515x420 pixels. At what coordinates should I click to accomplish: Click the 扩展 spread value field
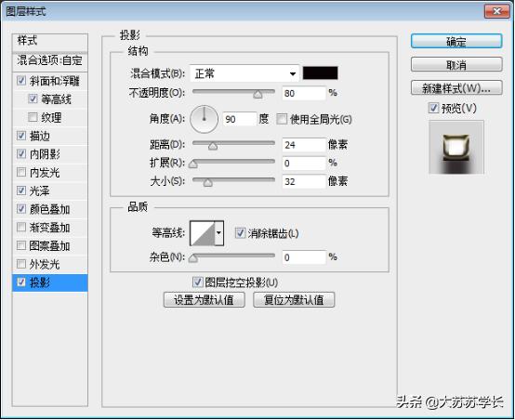(304, 164)
